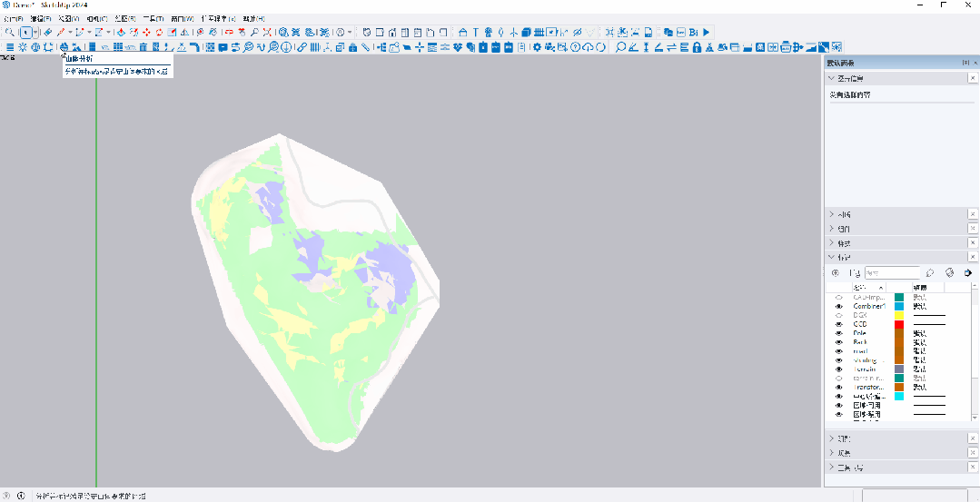Image resolution: width=980 pixels, height=502 pixels.
Task: Click the magnifier search icon in toolbar
Action: (9, 32)
